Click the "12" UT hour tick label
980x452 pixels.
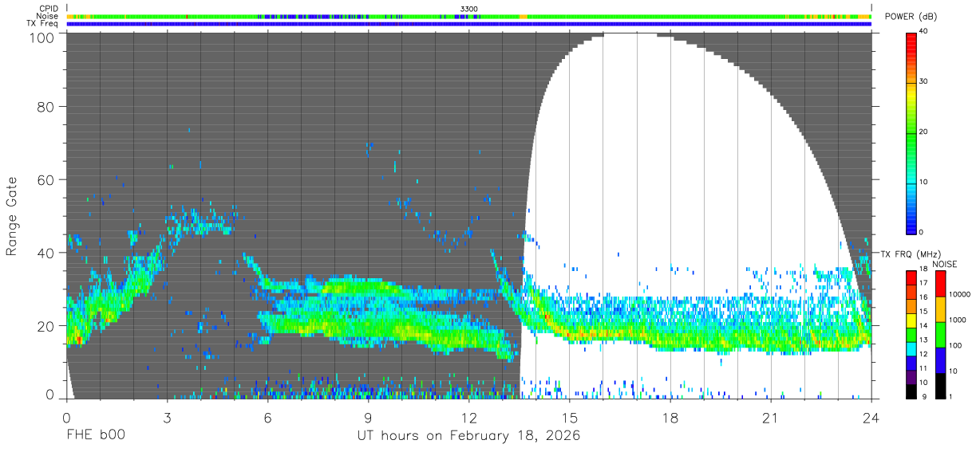click(468, 418)
